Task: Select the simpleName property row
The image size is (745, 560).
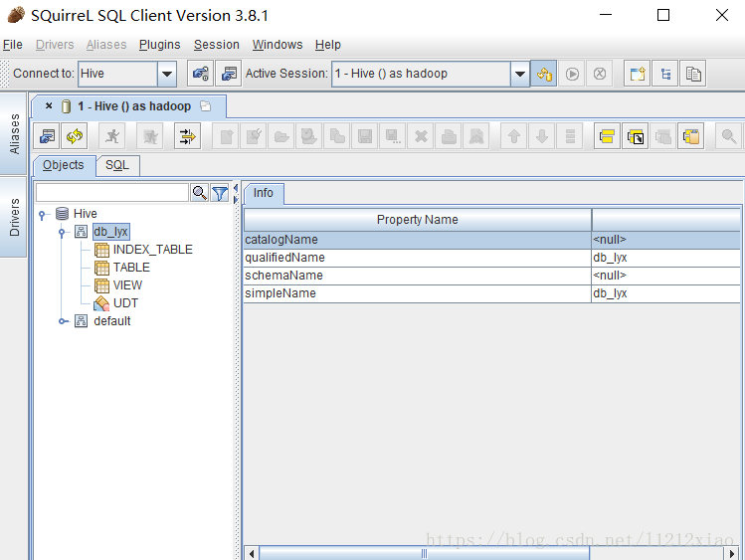Action: (492, 293)
